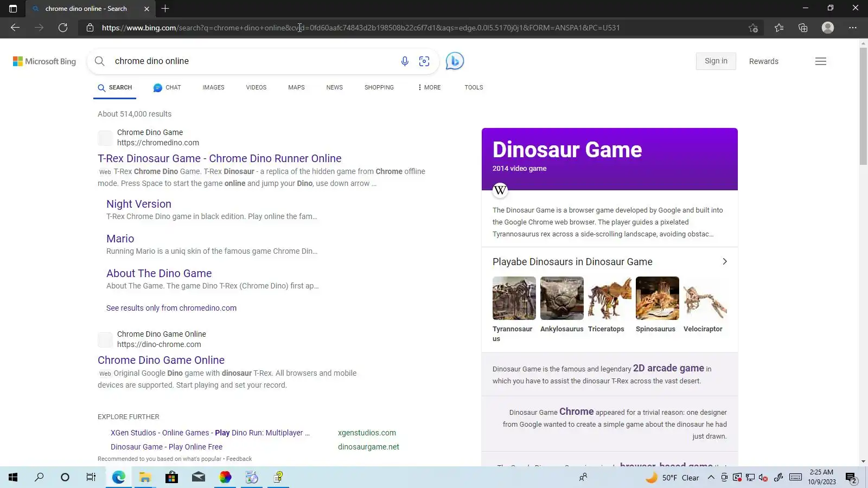Open the Bing hamburger menu
Viewport: 868px width, 488px height.
(821, 61)
